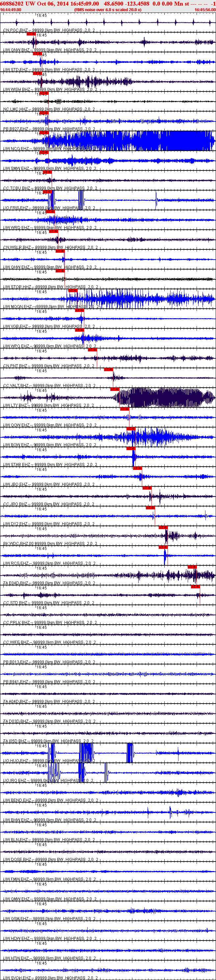Click the pick marker on the CC.TCBU.BHZ trace
The image size is (216, 980).
pyautogui.click(x=47, y=172)
